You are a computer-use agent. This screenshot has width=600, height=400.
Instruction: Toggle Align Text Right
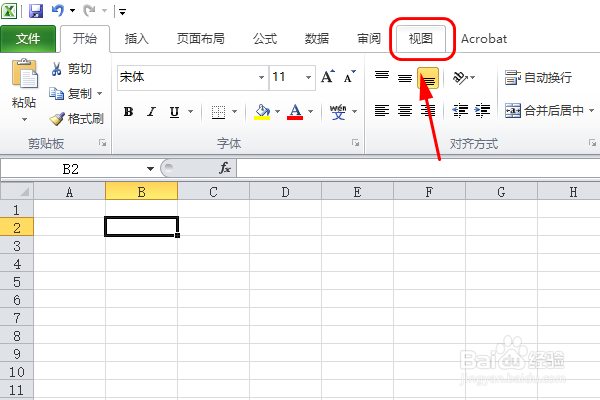point(428,111)
